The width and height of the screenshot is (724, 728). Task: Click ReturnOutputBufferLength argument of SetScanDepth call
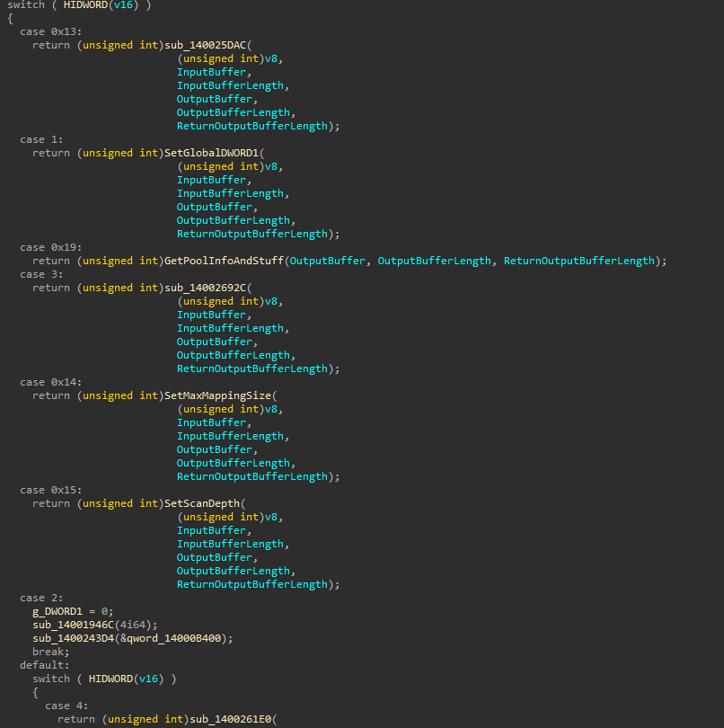252,583
